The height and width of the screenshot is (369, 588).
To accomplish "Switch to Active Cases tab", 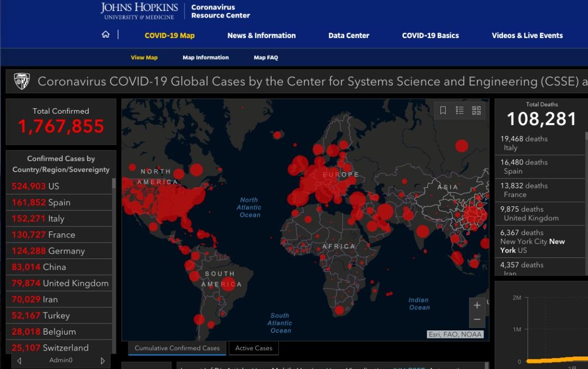I will tap(254, 348).
